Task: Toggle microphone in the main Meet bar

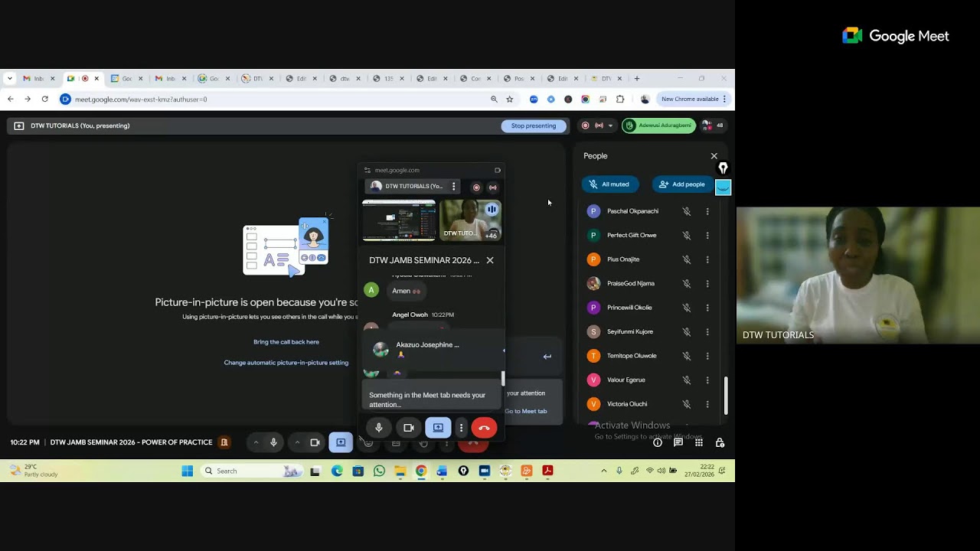Action: tap(273, 442)
